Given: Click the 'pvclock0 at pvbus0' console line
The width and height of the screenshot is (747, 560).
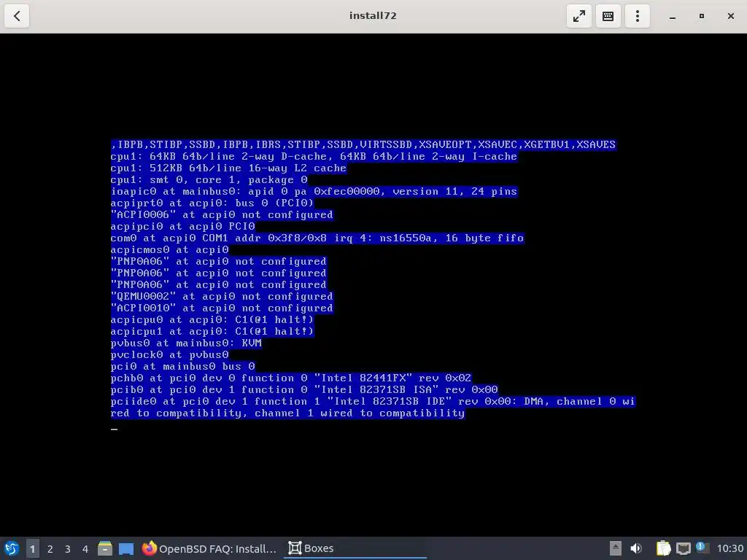Looking at the screenshot, I should 169,355.
